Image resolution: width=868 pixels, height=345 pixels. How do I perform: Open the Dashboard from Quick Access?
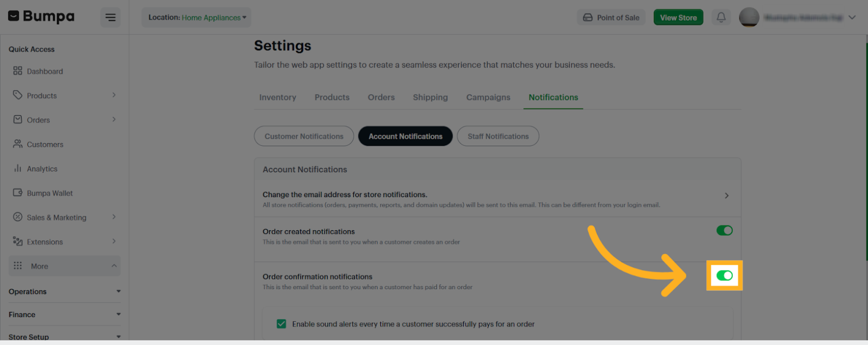[45, 71]
